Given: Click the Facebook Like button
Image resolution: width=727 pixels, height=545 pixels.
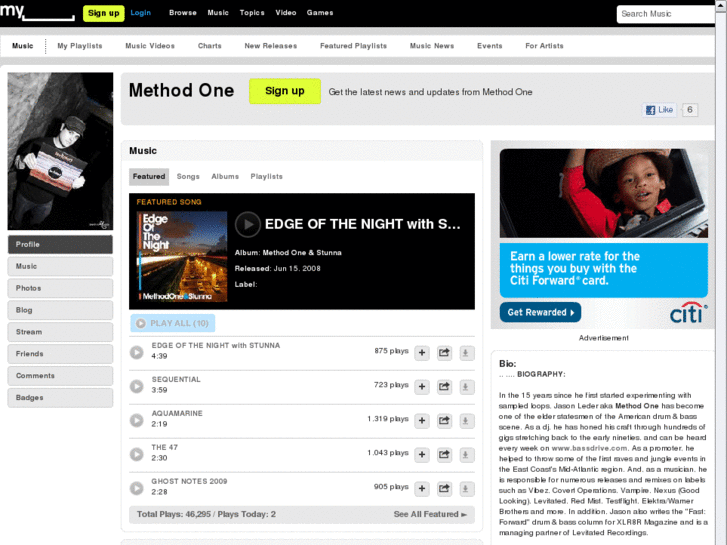Looking at the screenshot, I should click(x=659, y=110).
